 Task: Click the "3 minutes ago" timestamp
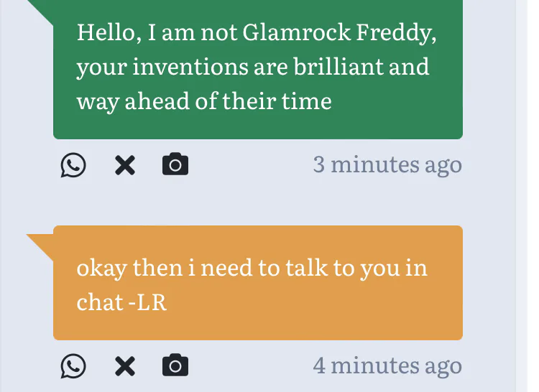pos(387,165)
